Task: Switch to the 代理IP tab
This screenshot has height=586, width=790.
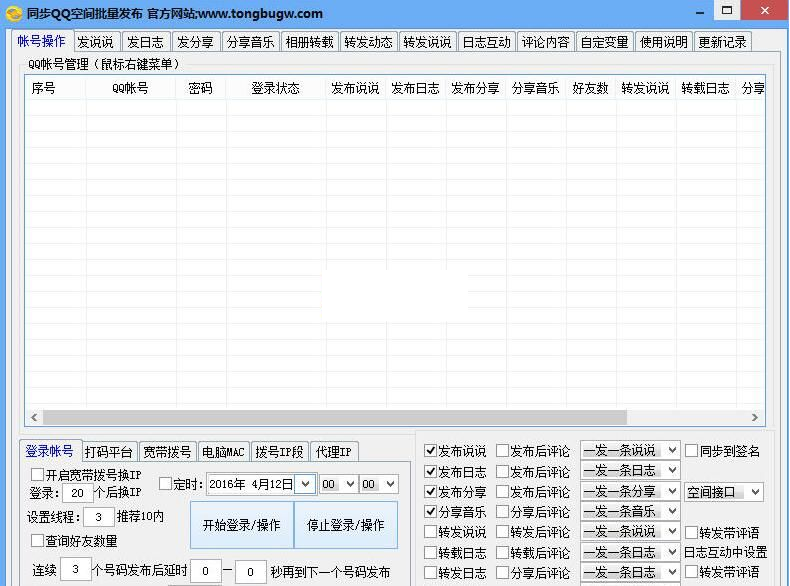Action: [x=334, y=452]
